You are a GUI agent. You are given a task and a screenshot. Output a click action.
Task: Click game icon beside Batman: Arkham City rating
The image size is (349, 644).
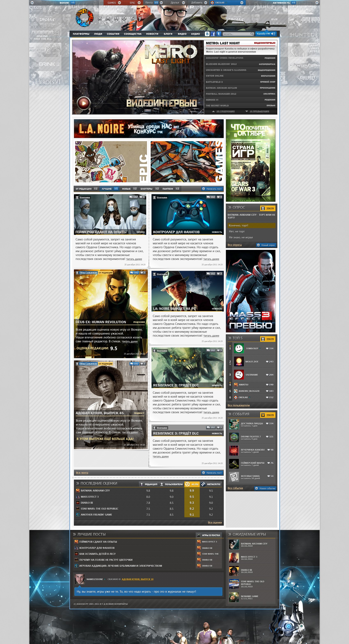[x=78, y=491]
